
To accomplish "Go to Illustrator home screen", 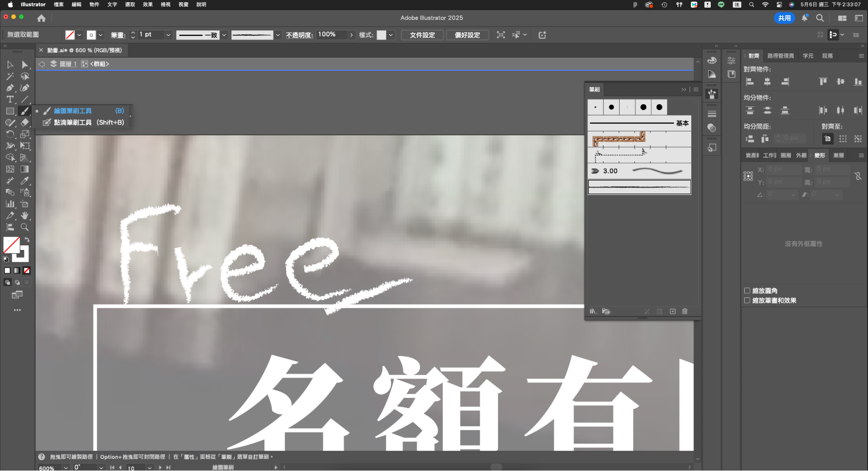I will pos(41,18).
